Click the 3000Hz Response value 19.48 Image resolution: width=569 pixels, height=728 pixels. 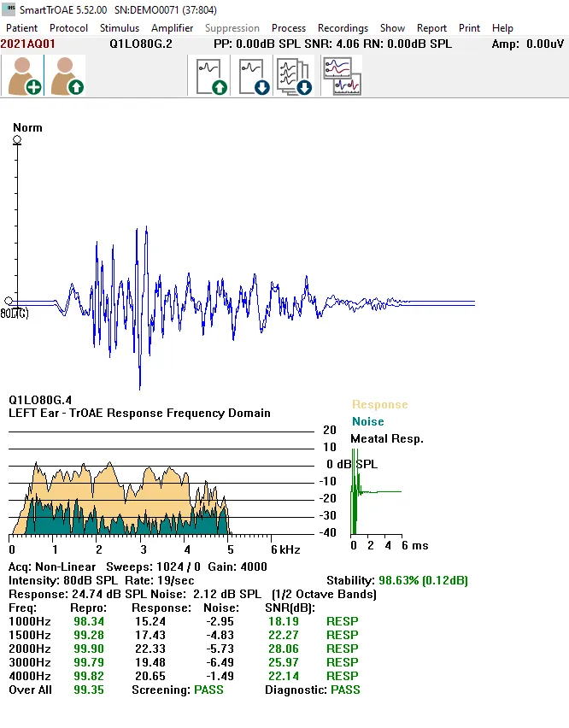coord(150,662)
